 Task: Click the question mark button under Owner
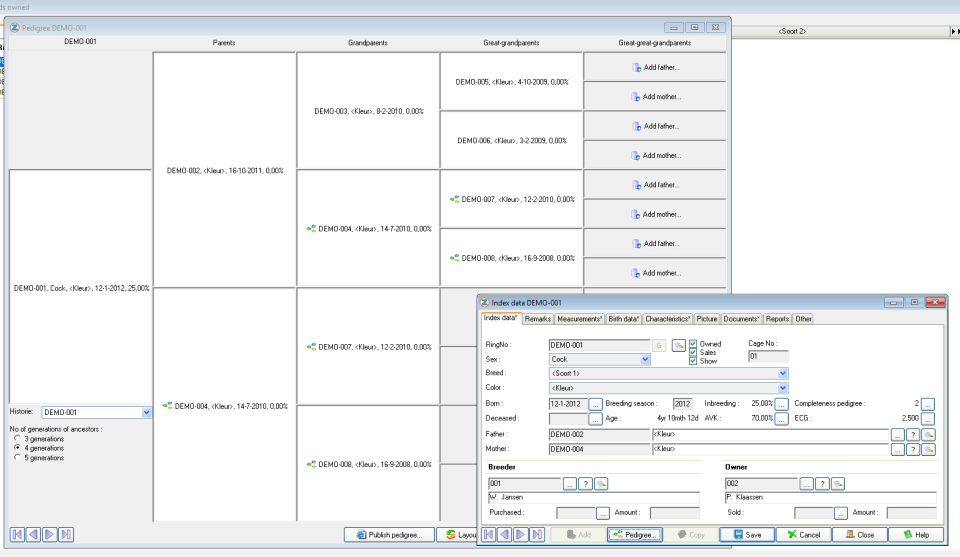click(822, 484)
